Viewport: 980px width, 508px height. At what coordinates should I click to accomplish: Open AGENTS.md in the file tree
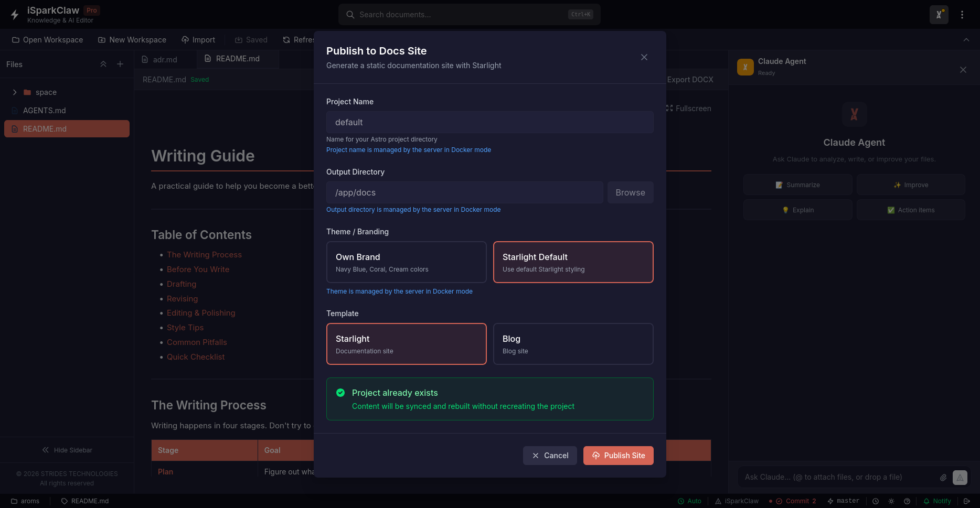[x=67, y=111]
